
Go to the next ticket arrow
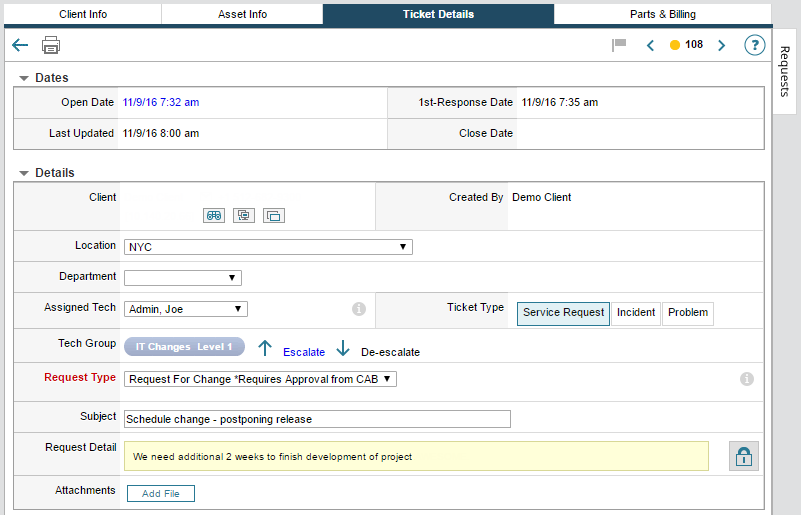[721, 45]
